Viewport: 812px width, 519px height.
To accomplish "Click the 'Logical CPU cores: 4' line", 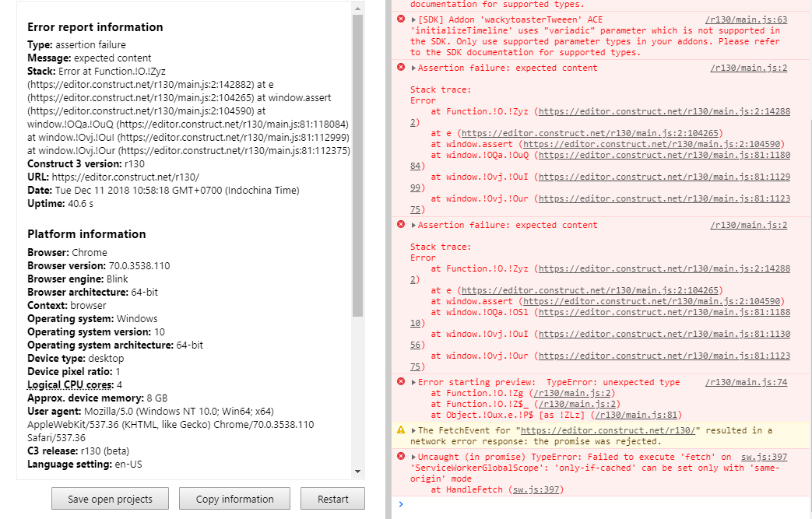I will (x=75, y=385).
